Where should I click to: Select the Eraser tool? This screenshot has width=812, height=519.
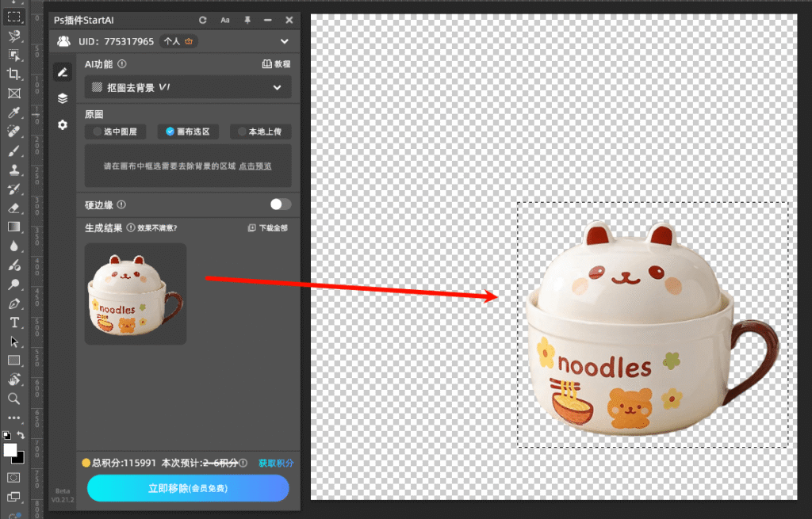14,208
